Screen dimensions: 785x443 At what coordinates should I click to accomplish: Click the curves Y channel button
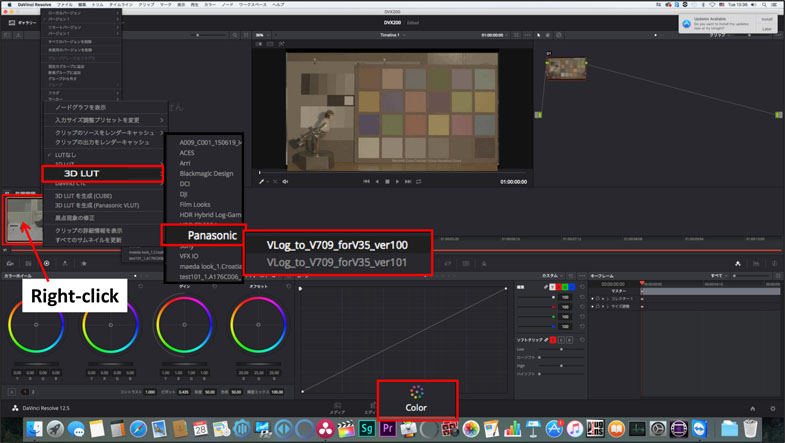552,287
